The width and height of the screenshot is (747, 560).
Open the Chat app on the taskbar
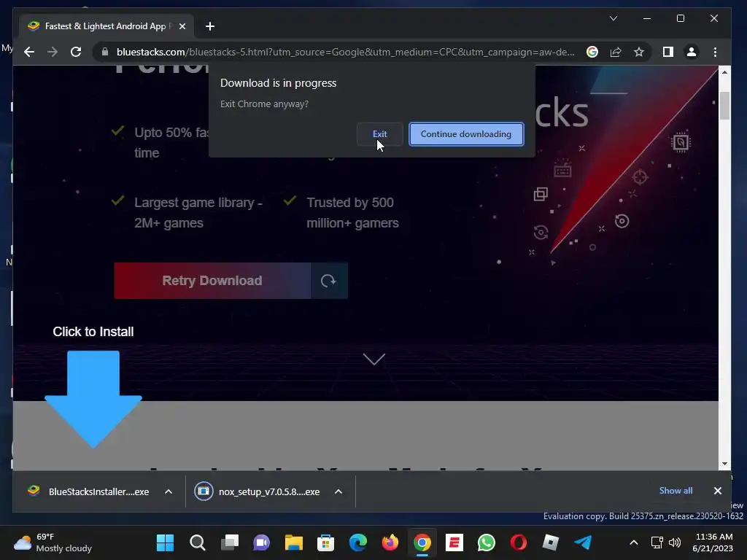262,542
